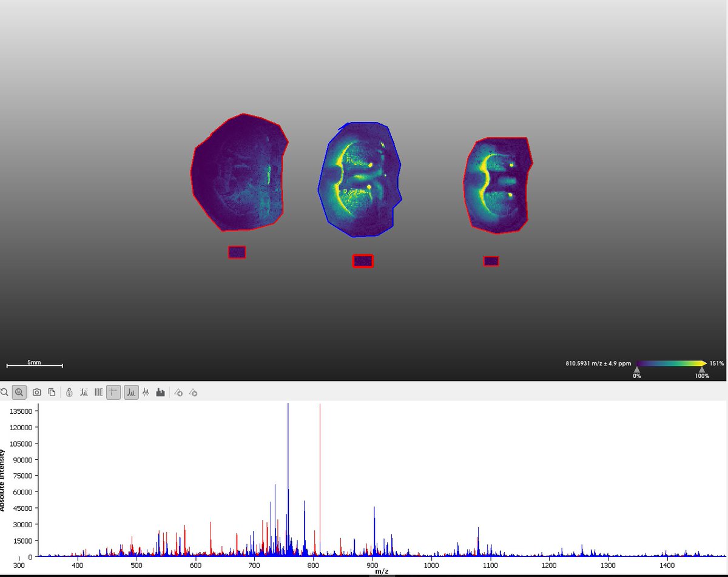Click the 810.5931 m/z ± 4.9 ppm label

598,363
